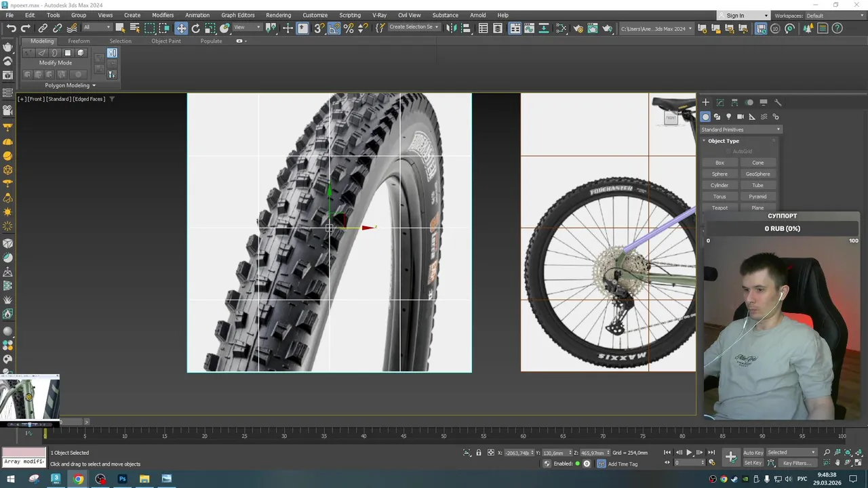Image resolution: width=868 pixels, height=488 pixels.
Task: Select the Cameras category icon
Action: (741, 117)
